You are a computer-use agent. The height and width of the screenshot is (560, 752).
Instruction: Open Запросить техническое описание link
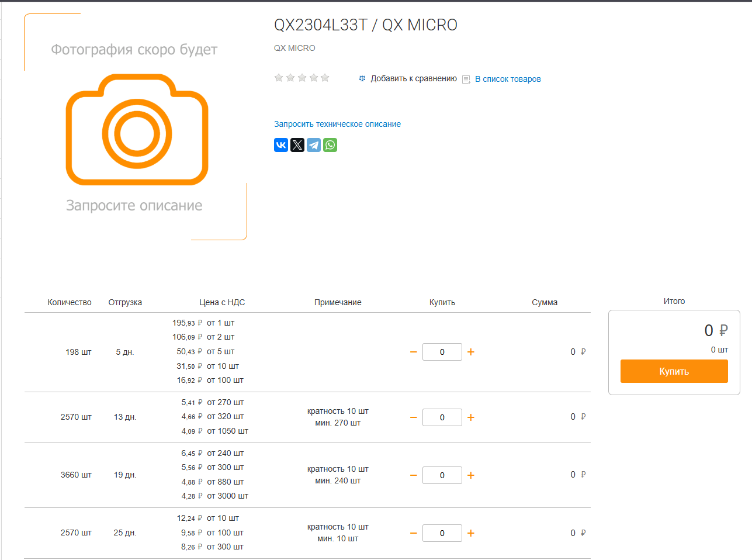tap(337, 124)
